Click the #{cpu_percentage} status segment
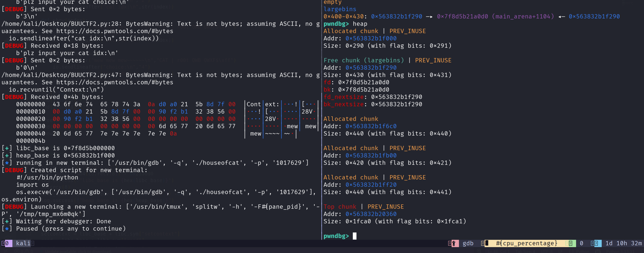 (x=527, y=243)
